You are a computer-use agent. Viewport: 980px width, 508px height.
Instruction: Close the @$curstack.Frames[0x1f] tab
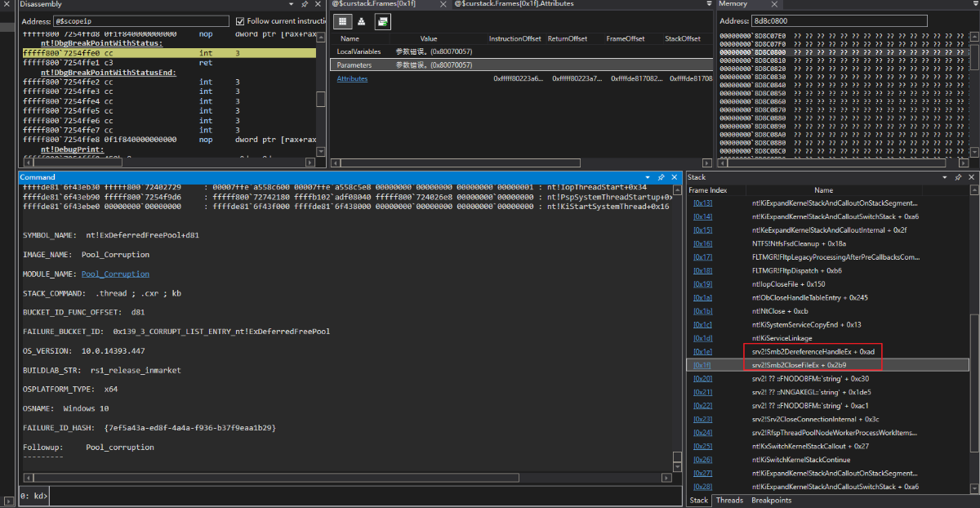pos(444,4)
